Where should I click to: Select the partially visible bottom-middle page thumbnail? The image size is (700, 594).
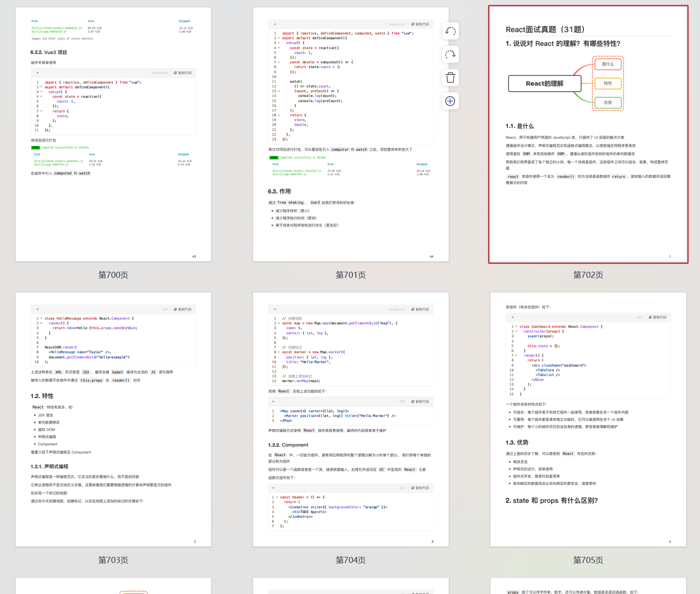click(x=350, y=586)
